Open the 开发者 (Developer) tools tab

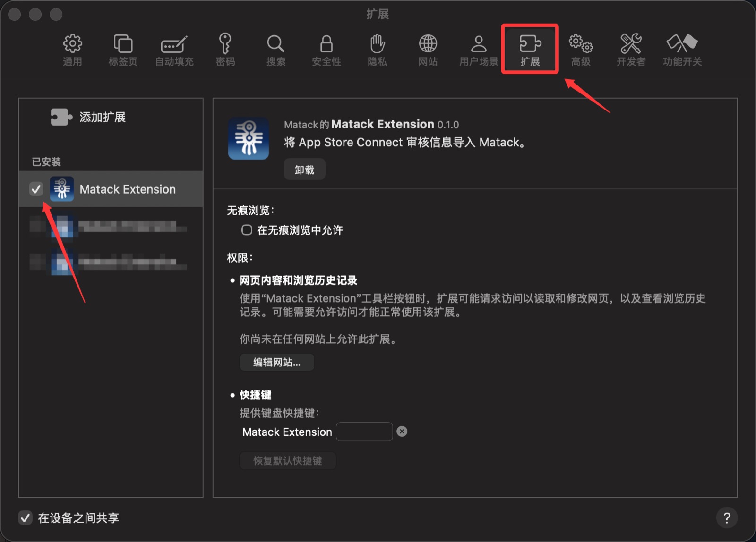(x=631, y=50)
